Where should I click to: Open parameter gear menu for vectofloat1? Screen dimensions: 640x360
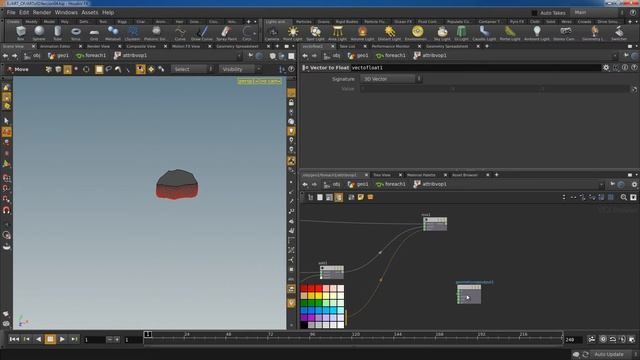click(606, 68)
